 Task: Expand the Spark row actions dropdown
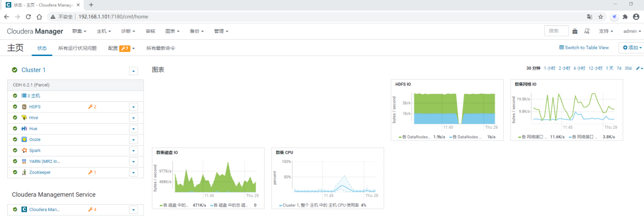[134, 151]
